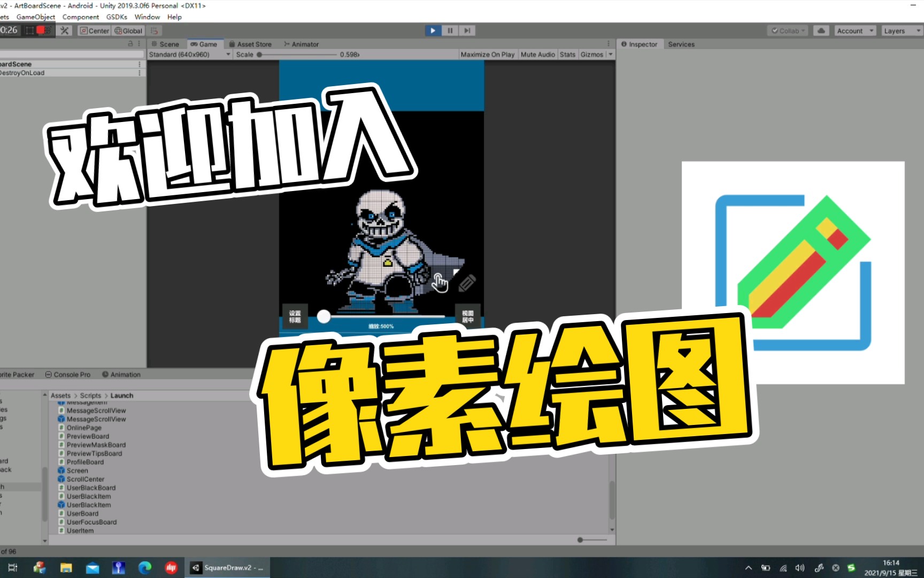Open the Account dropdown
This screenshot has width=924, height=578.
[x=854, y=31]
